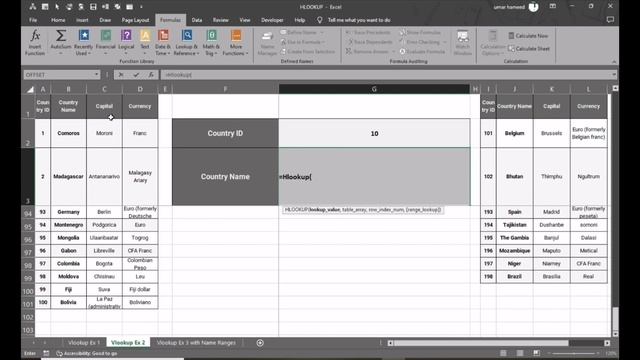The image size is (640, 360).
Task: Select the Vlookup Ex 2 sheet tab
Action: (128, 343)
